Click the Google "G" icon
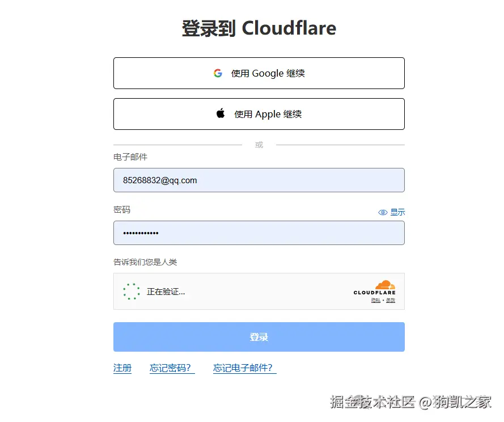The width and height of the screenshot is (504, 422). click(218, 73)
